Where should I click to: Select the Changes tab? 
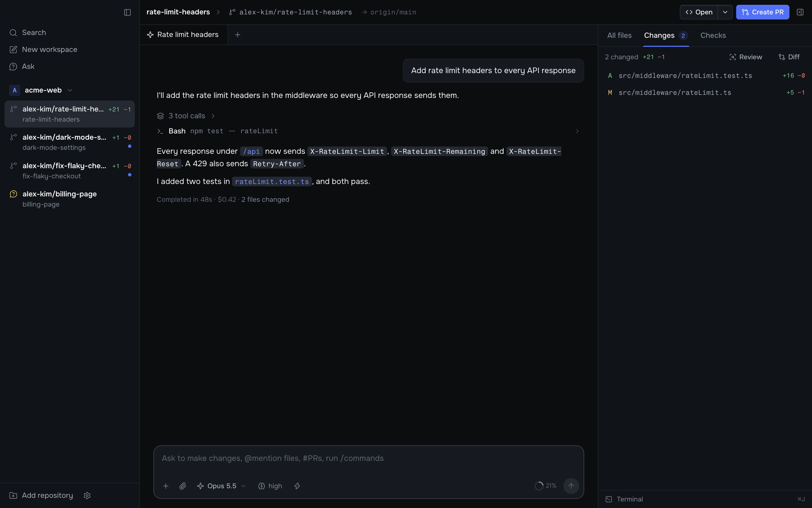666,35
